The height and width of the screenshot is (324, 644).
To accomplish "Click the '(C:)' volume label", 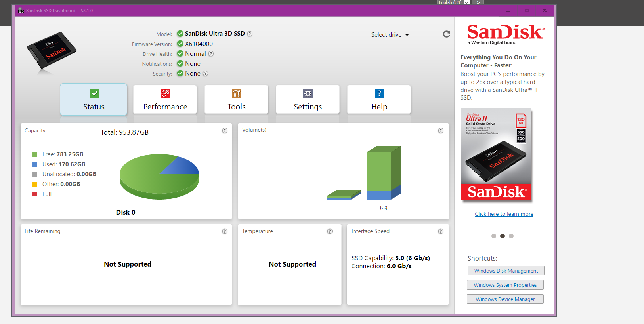I will click(384, 208).
